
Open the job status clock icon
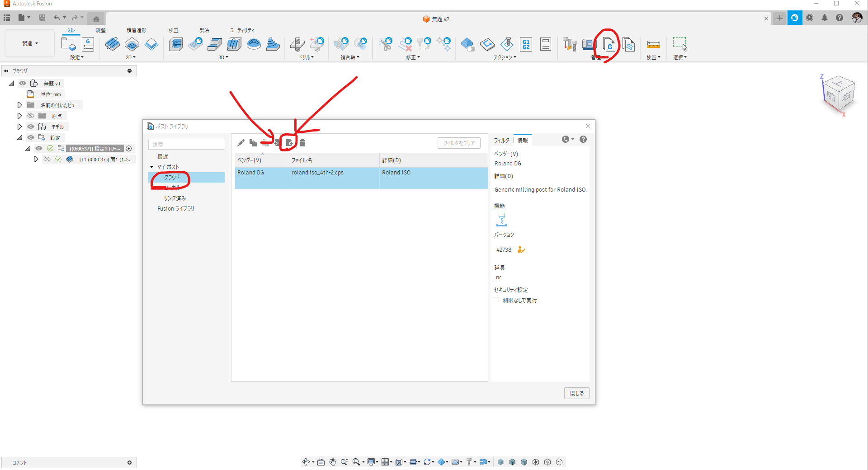[x=810, y=18]
